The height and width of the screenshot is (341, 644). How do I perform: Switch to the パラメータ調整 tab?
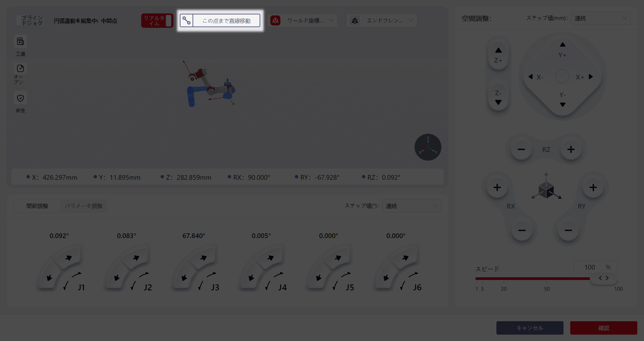pyautogui.click(x=84, y=206)
